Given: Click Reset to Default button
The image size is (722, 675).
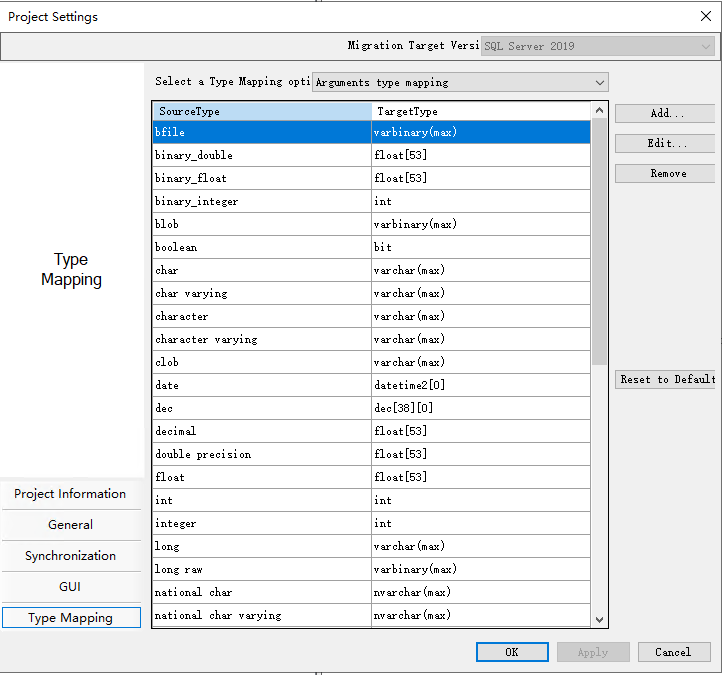Looking at the screenshot, I should (x=666, y=379).
